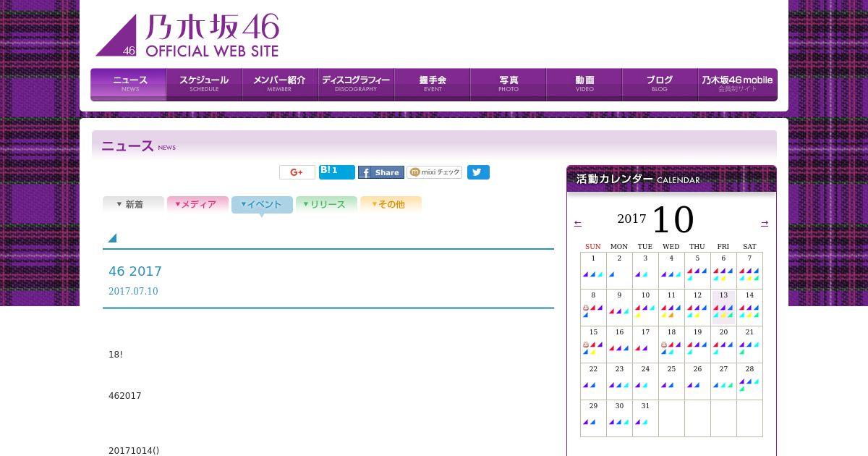Select October 14 in the calendar
The image size is (868, 456).
coord(749,307)
